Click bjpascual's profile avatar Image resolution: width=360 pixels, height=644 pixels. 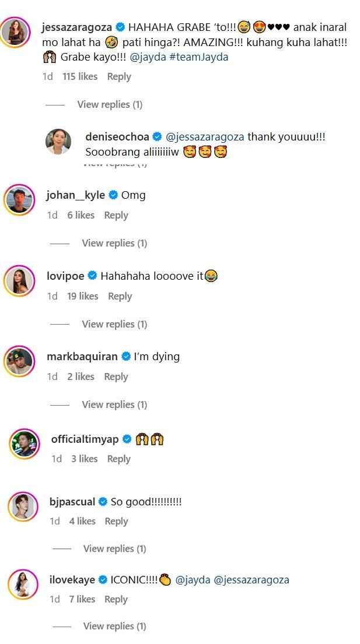tap(23, 506)
